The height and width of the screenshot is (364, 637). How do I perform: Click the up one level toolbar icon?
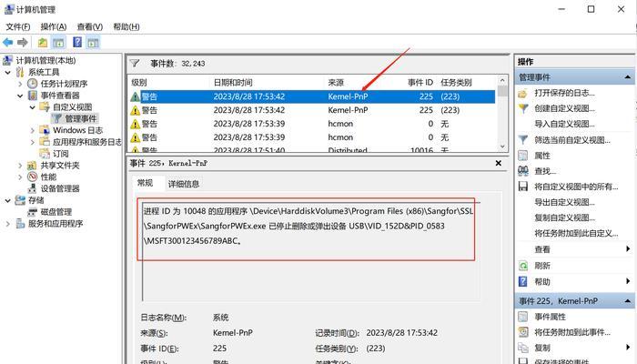click(43, 42)
